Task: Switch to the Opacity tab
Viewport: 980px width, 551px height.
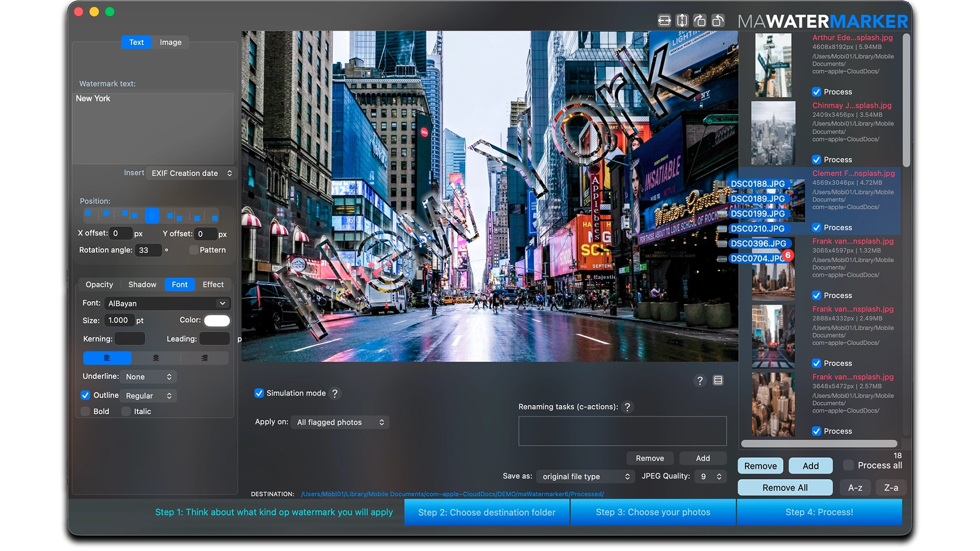Action: click(x=99, y=285)
